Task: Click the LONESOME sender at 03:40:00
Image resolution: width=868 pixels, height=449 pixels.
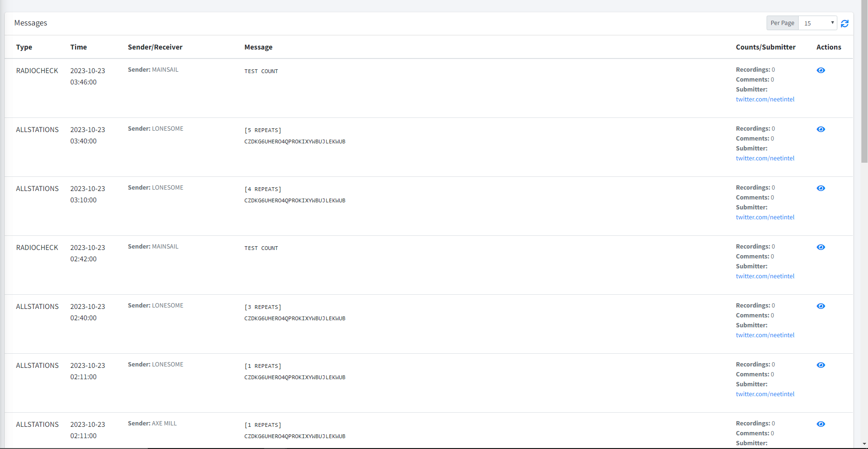Action: coord(167,129)
